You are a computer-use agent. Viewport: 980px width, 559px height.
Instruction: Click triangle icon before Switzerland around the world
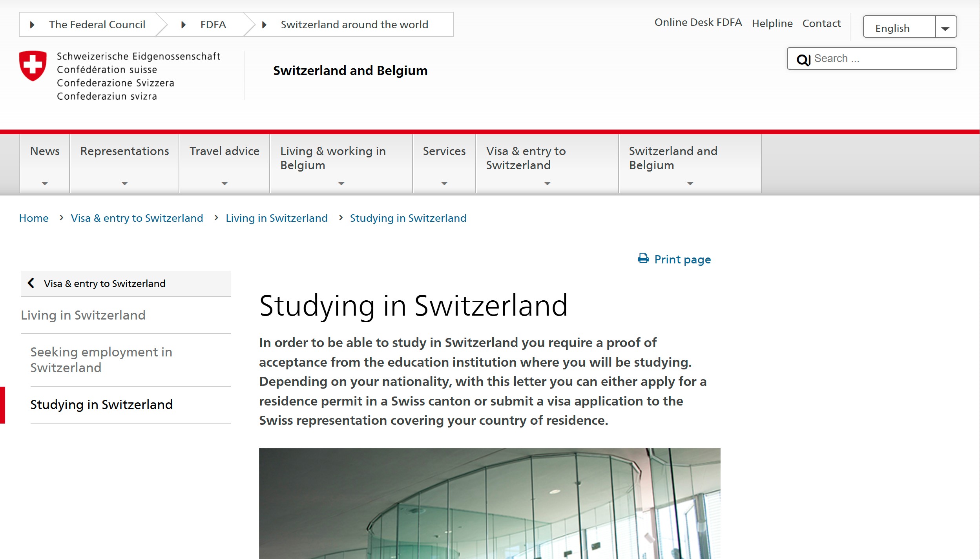[264, 25]
